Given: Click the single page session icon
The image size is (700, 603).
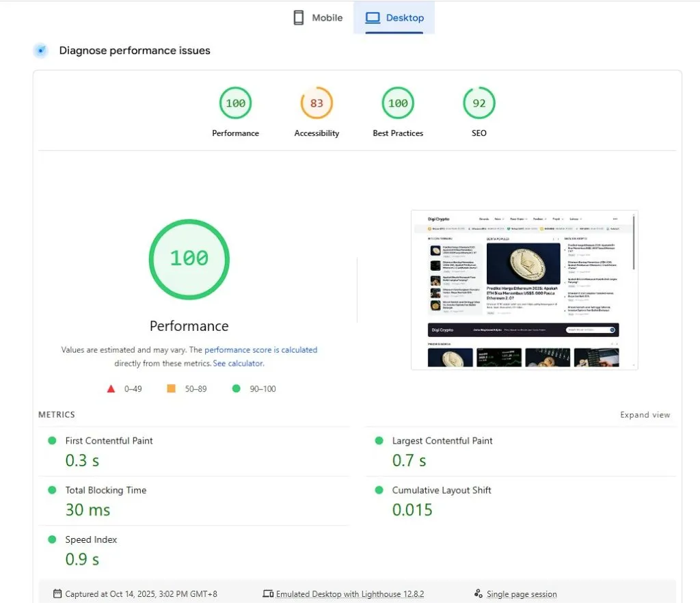Looking at the screenshot, I should tap(479, 594).
